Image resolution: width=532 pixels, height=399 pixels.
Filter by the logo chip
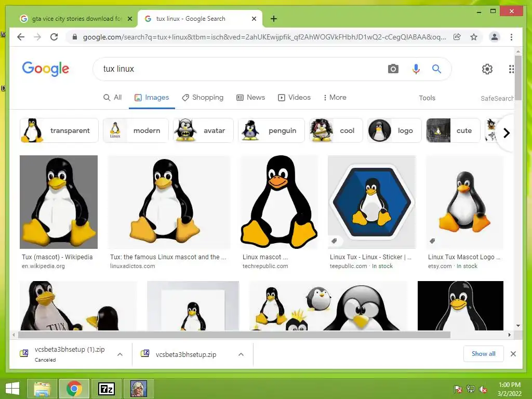pos(394,130)
